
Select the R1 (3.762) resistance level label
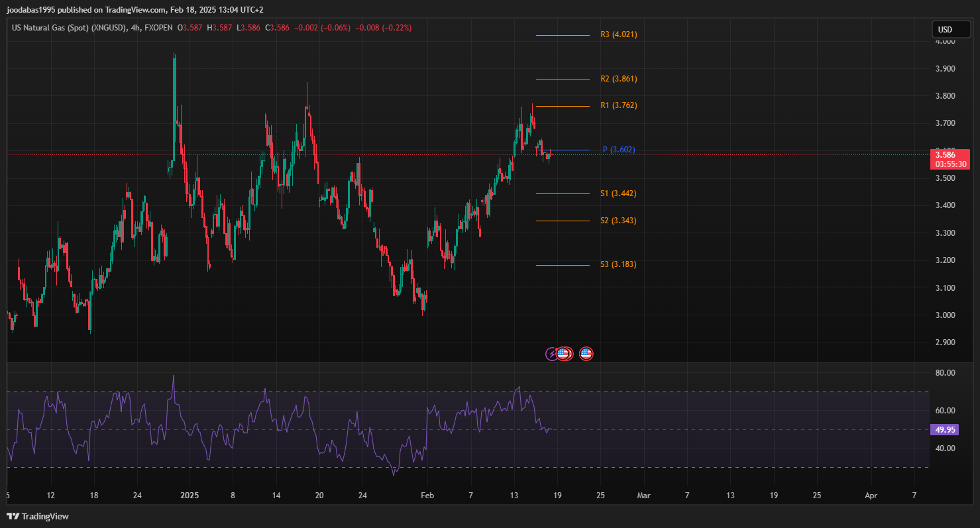click(x=618, y=105)
